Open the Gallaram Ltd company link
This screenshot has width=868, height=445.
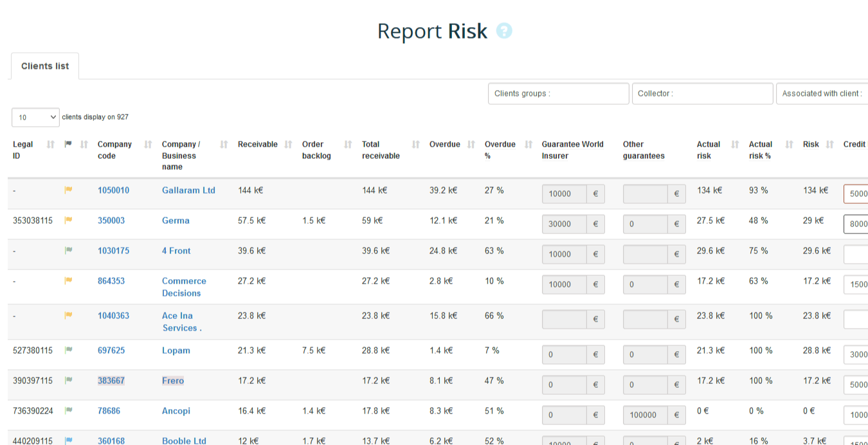188,190
